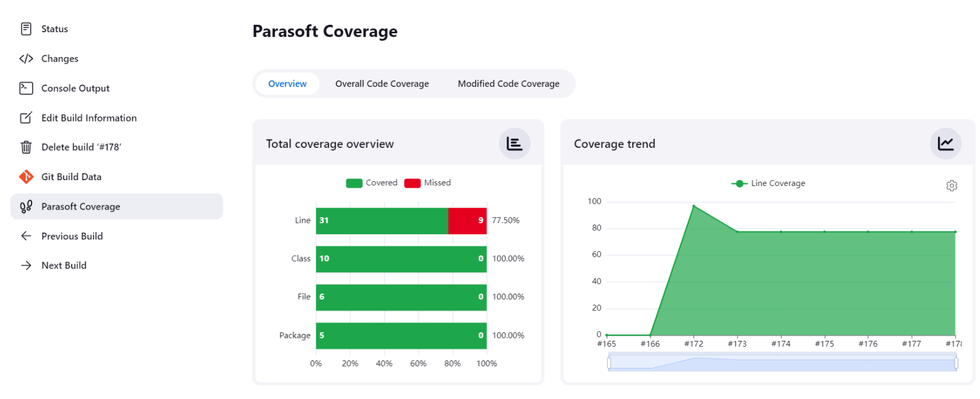Viewport: 980px width, 399px height.
Task: Switch to the Overall Code Coverage tab
Action: [x=382, y=83]
